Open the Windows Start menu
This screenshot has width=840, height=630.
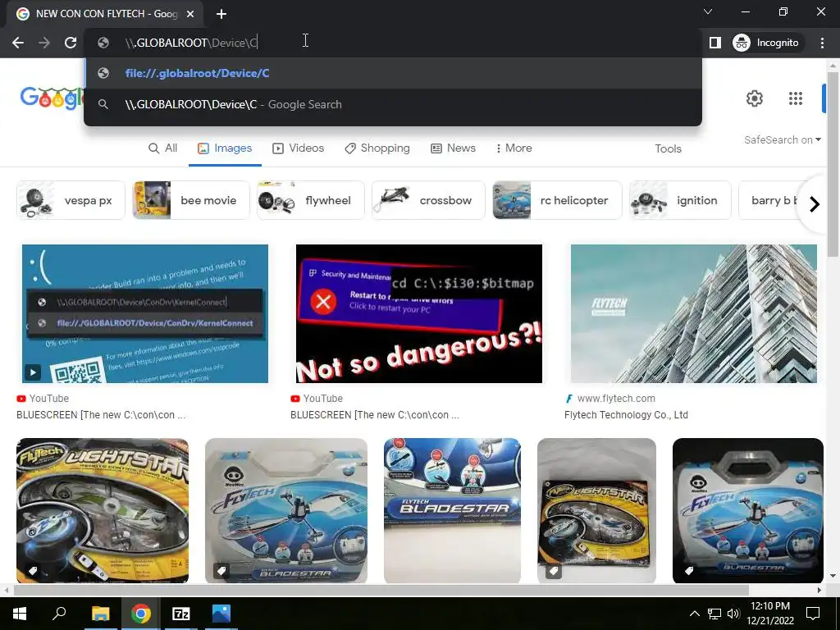tap(20, 614)
